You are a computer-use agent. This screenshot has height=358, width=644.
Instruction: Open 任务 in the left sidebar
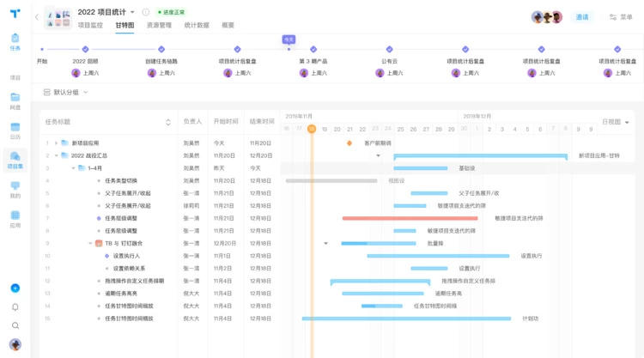[x=15, y=41]
